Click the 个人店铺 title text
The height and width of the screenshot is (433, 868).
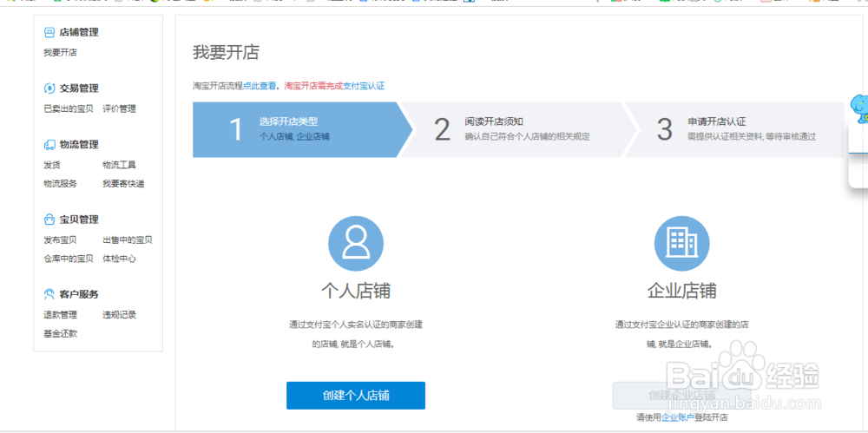(356, 292)
